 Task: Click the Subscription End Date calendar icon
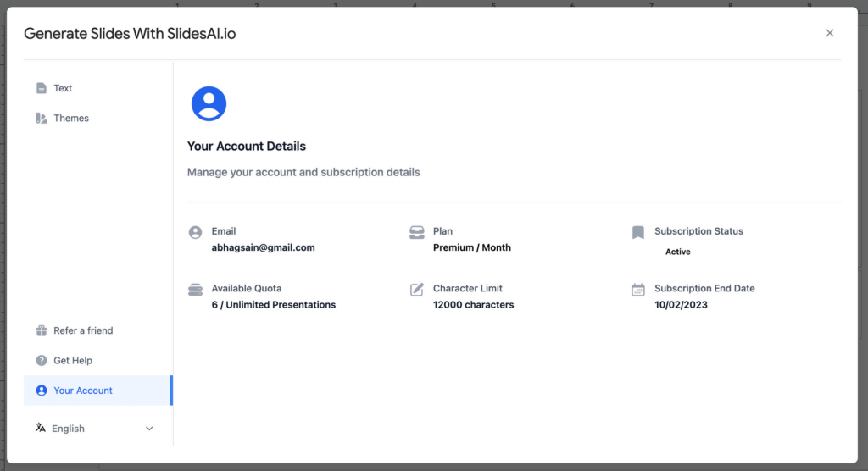coord(638,290)
